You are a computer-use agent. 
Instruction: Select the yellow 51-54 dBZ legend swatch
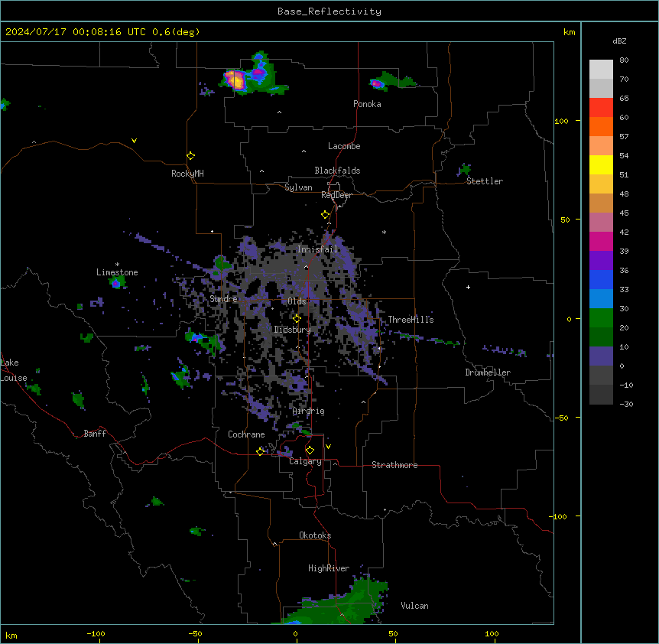601,165
